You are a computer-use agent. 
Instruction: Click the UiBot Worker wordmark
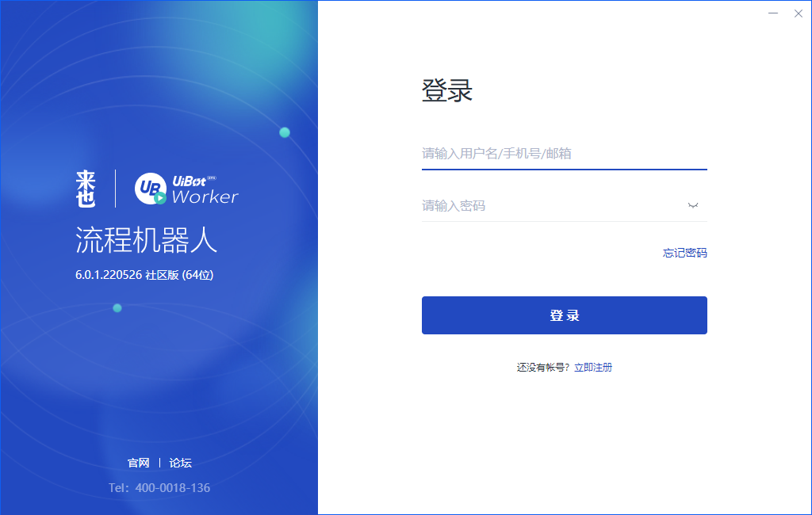point(205,189)
